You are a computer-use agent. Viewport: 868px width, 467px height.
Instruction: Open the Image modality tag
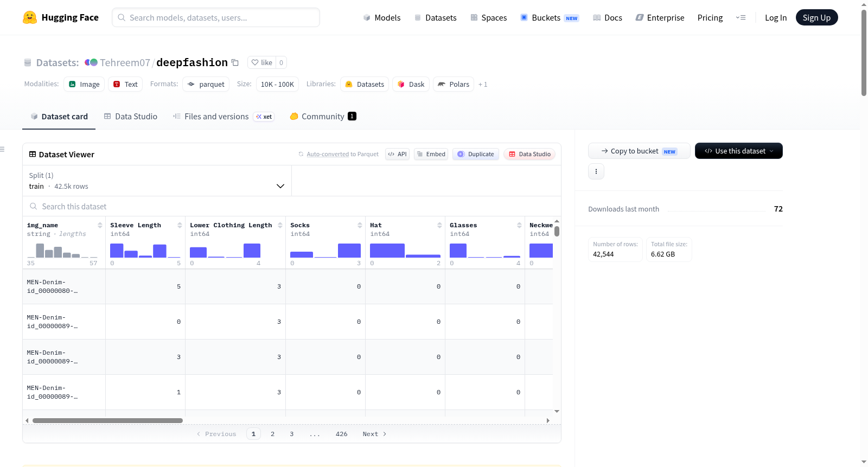click(84, 84)
